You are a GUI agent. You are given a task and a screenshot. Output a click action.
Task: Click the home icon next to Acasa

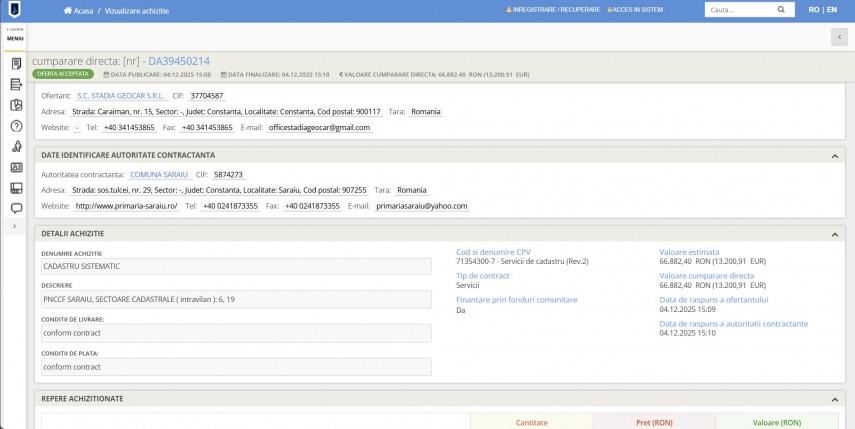point(68,10)
